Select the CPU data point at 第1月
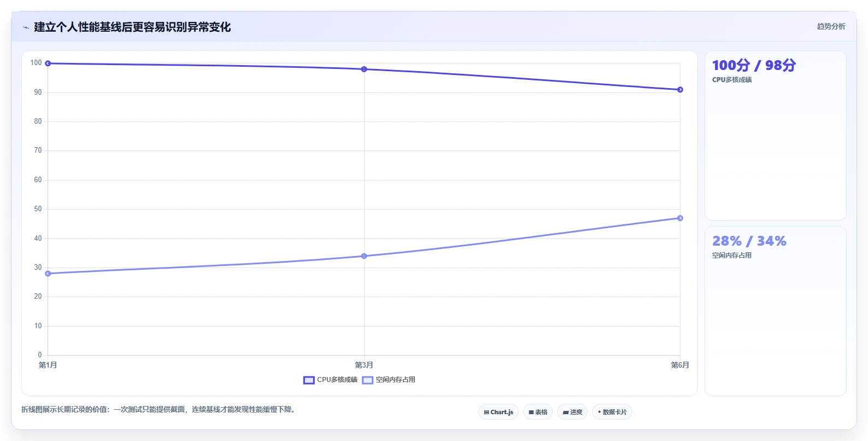This screenshot has width=868, height=441. point(48,63)
